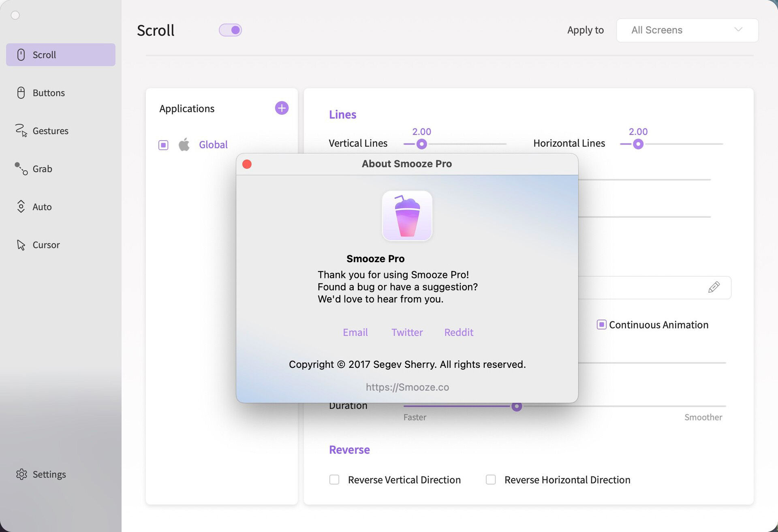Add an application with the plus icon
This screenshot has width=778, height=532.
click(282, 108)
